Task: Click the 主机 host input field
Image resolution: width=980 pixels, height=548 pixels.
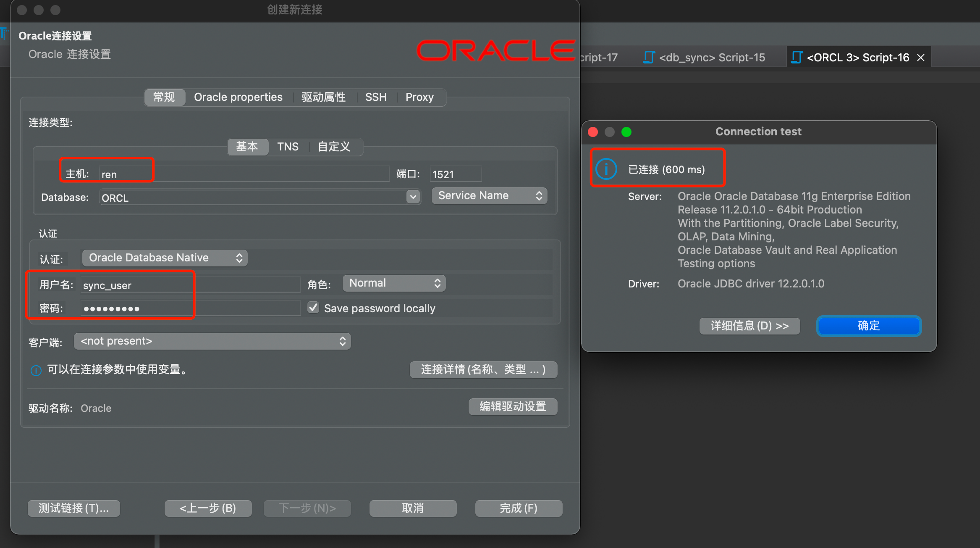Action: pos(244,174)
